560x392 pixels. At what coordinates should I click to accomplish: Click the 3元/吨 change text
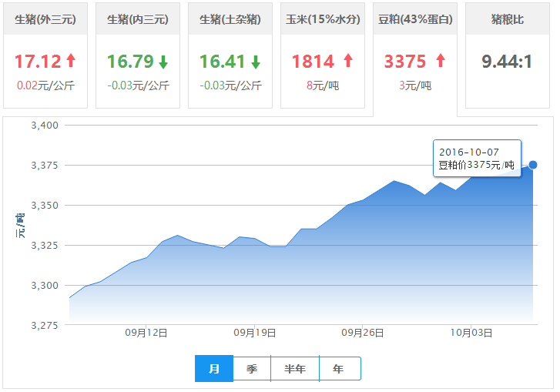pyautogui.click(x=415, y=85)
